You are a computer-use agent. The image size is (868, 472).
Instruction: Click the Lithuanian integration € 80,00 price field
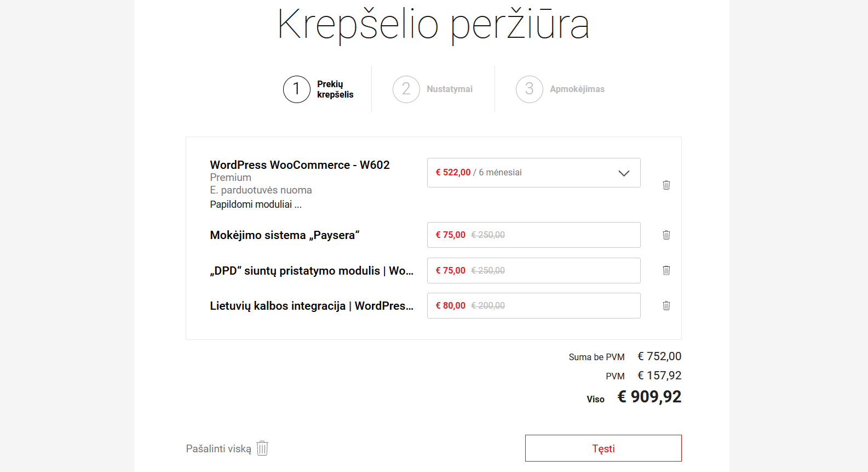click(534, 305)
